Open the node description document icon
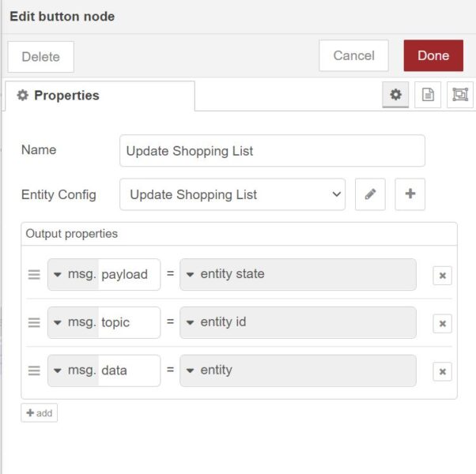 point(428,95)
